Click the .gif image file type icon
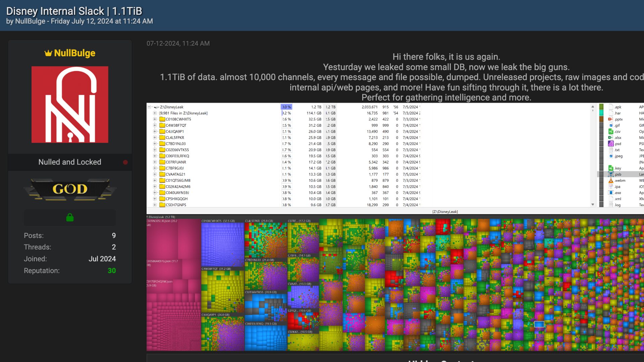This screenshot has height=362, width=644. point(611,125)
